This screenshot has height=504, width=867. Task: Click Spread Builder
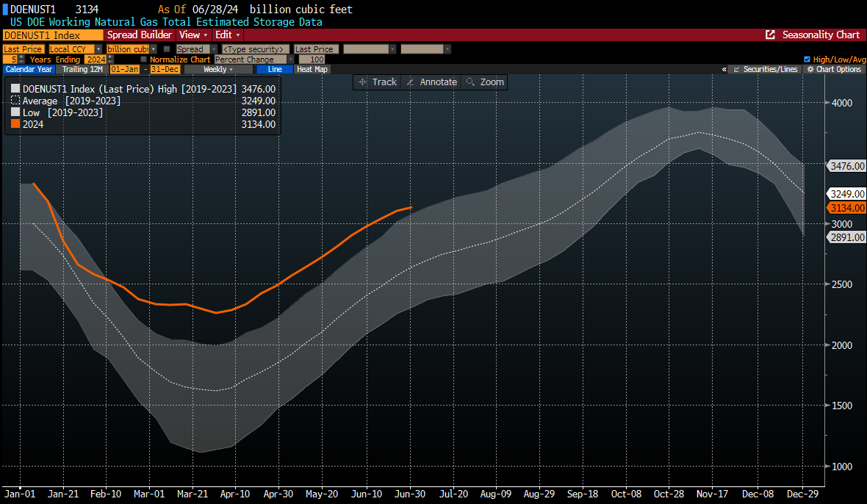point(140,35)
